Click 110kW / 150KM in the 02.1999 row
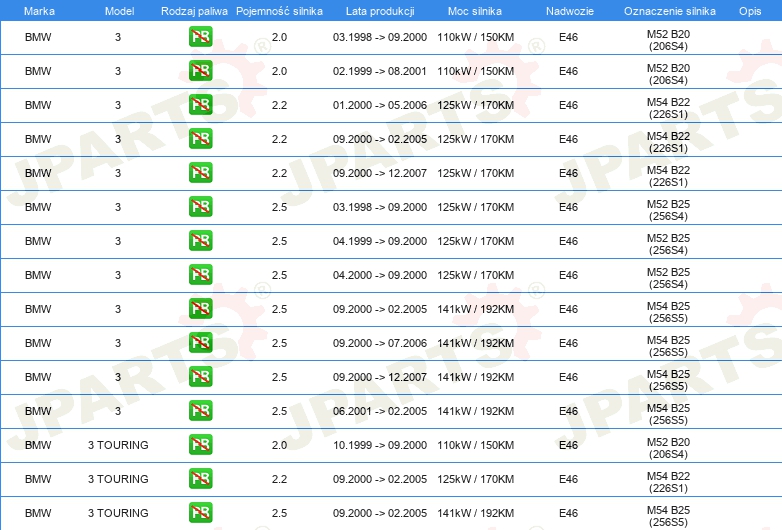This screenshot has height=530, width=782. pos(476,71)
